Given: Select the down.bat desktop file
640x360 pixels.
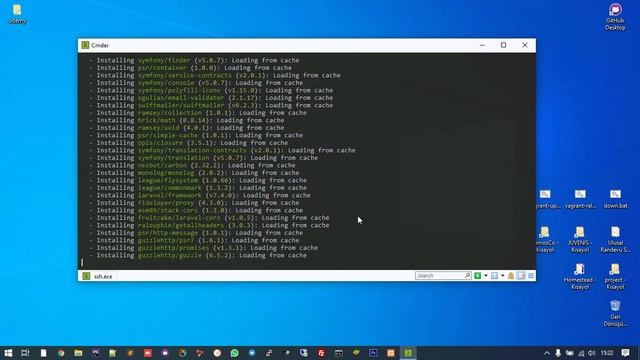Looking at the screenshot, I should tap(616, 199).
